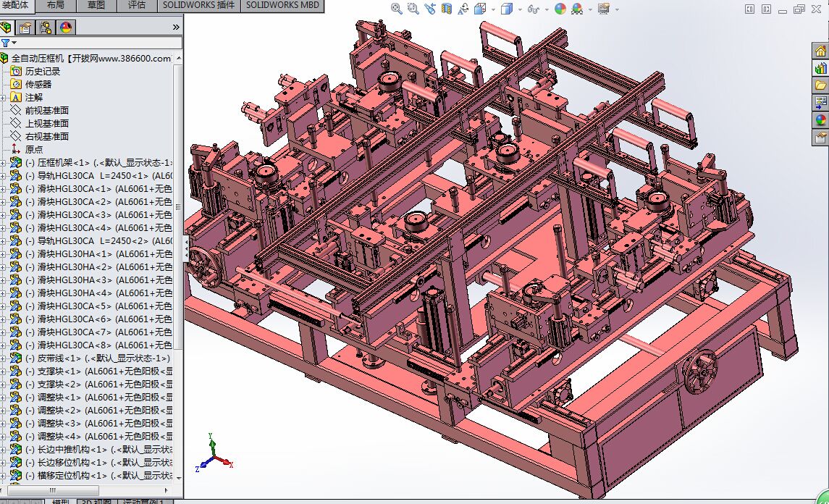
Task: Open the File Explorer folder icon in task pane
Action: (820, 85)
